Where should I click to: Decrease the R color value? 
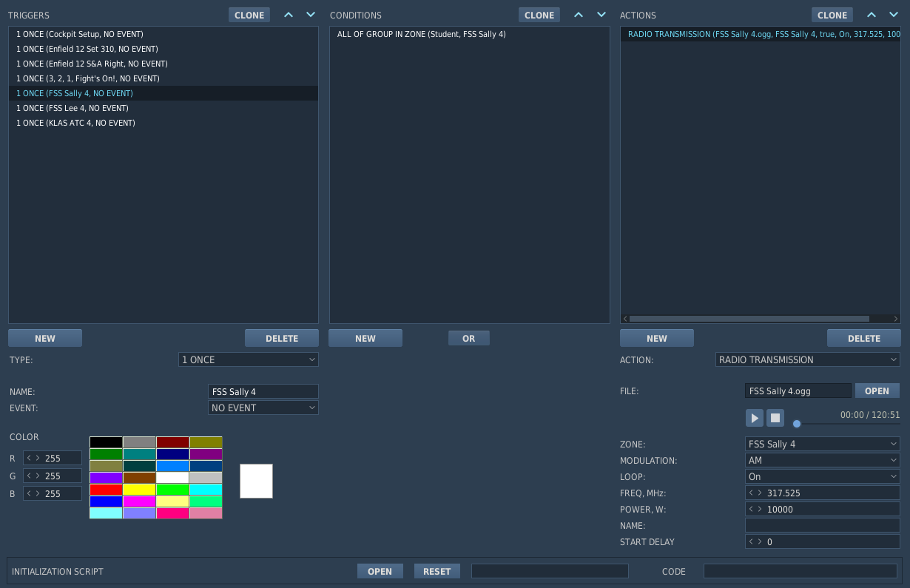tap(29, 458)
